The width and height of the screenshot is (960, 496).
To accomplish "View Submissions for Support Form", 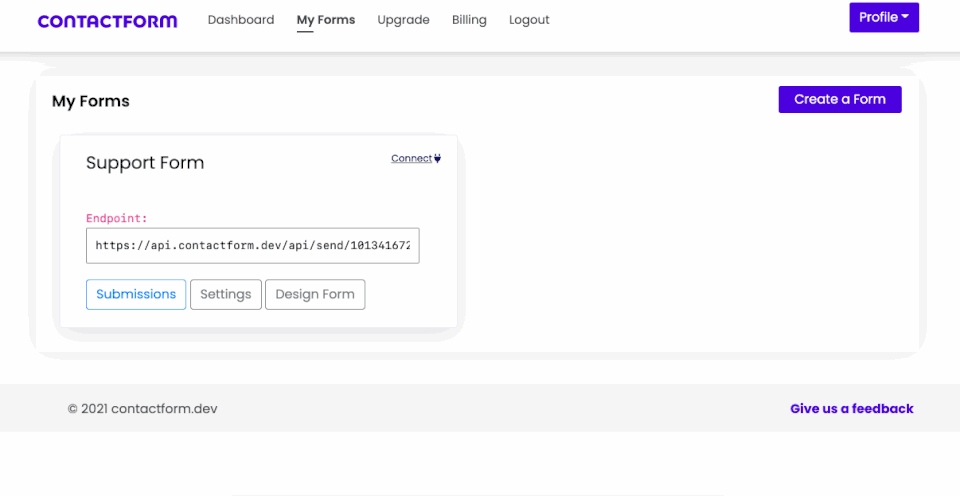I will (136, 295).
